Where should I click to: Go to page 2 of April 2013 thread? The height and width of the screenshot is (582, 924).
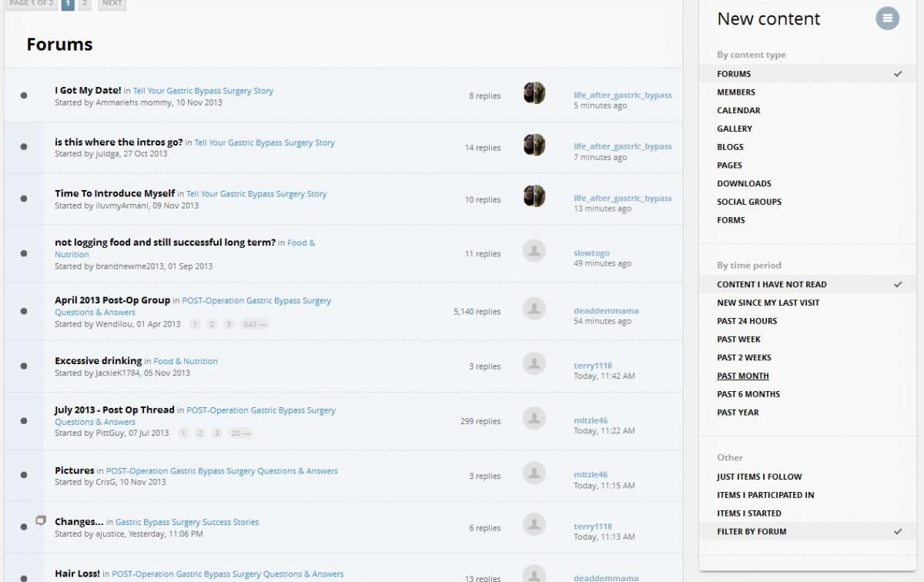click(212, 324)
